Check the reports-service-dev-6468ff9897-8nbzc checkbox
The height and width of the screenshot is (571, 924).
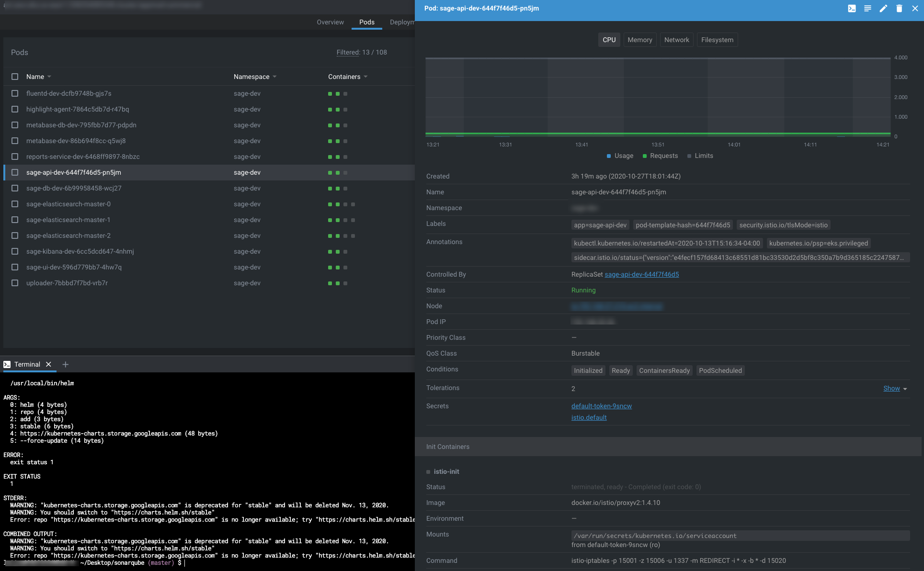(15, 157)
